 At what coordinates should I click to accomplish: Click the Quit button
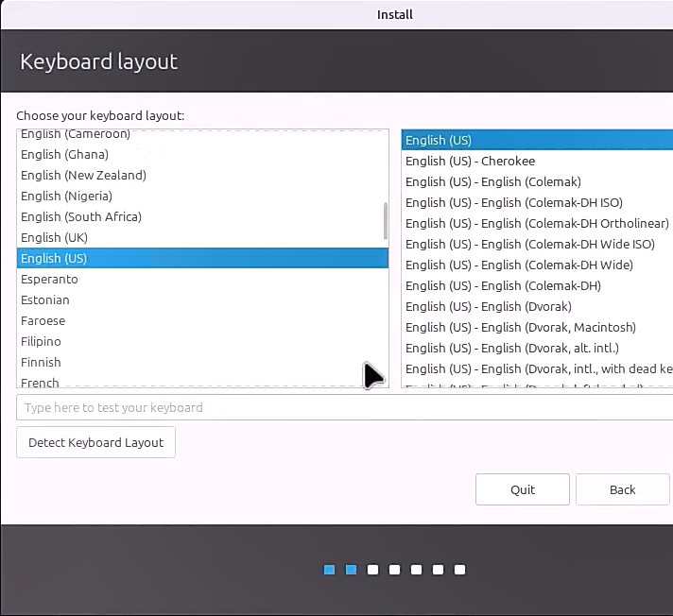(x=522, y=489)
